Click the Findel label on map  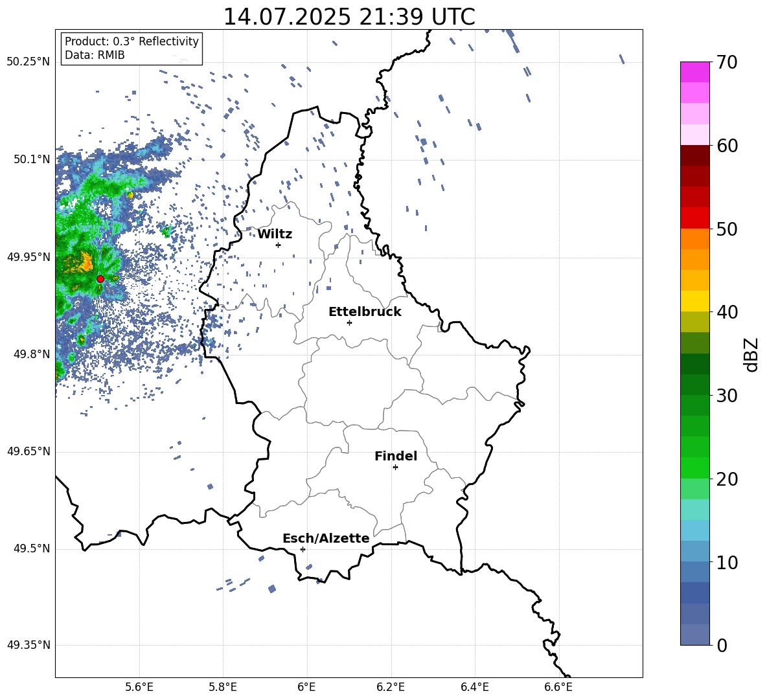click(396, 456)
